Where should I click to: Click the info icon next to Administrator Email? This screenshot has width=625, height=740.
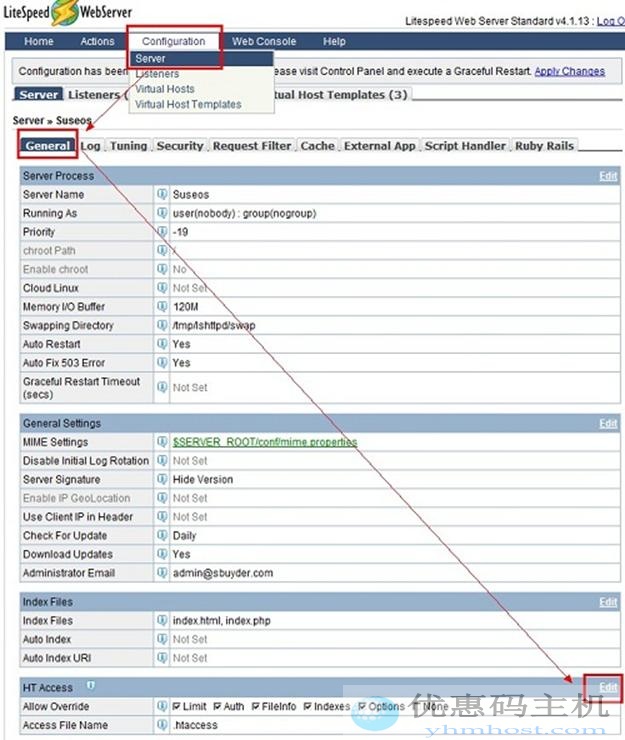point(162,573)
